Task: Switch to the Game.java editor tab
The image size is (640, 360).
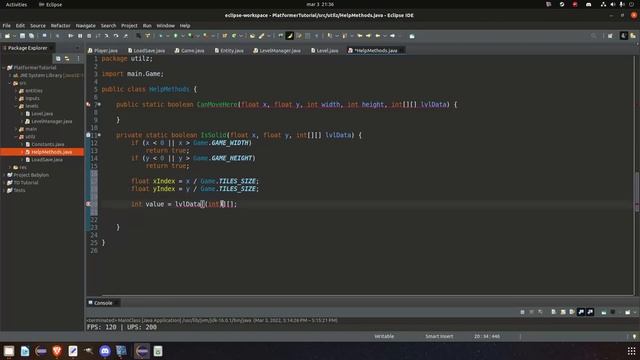Action: tap(190, 51)
